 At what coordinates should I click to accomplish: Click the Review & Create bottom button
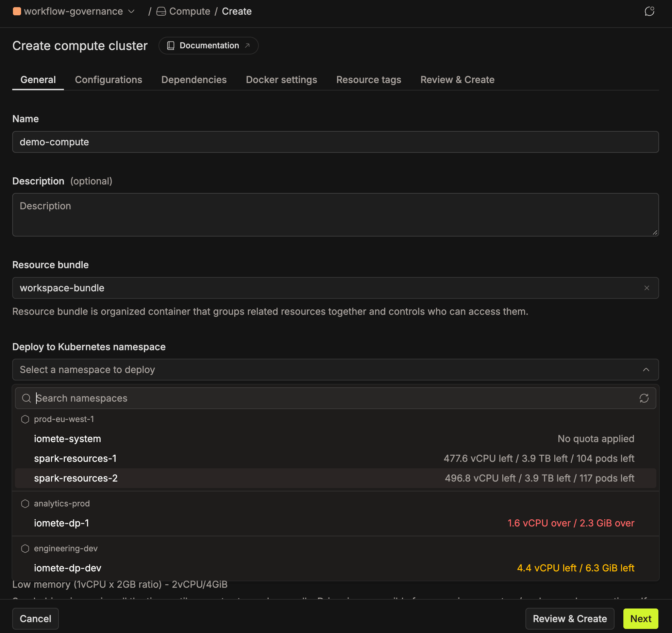[570, 619]
